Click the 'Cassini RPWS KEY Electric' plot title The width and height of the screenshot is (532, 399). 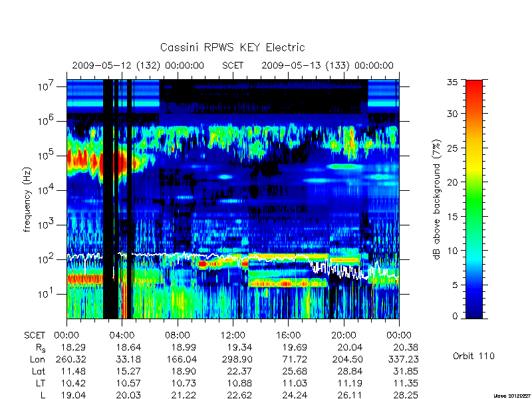pos(232,47)
